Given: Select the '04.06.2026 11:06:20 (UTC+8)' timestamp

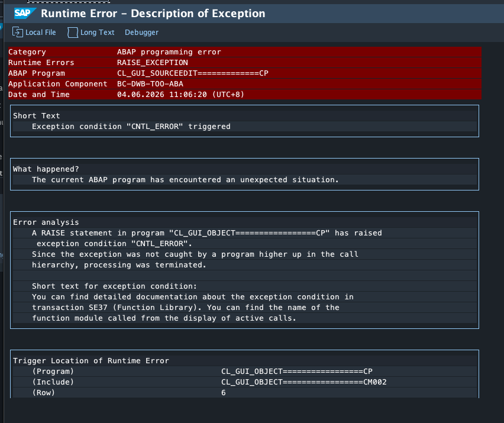Looking at the screenshot, I should (180, 95).
